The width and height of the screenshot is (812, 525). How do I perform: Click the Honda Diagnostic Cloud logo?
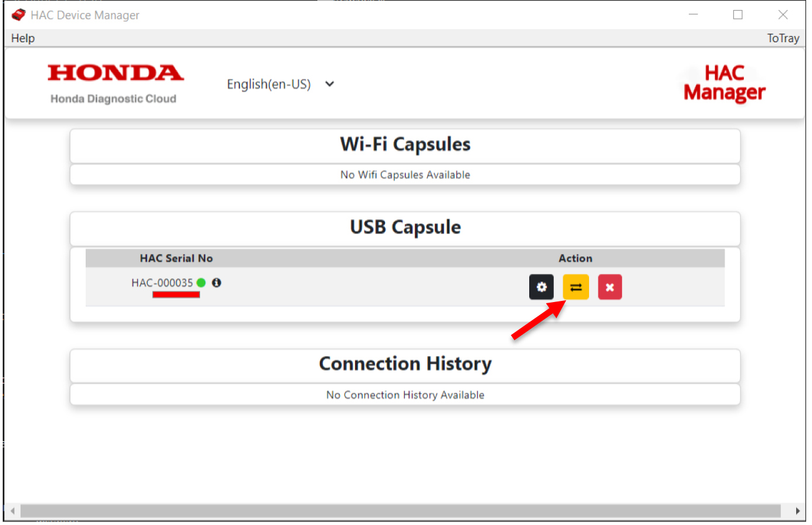pyautogui.click(x=115, y=84)
